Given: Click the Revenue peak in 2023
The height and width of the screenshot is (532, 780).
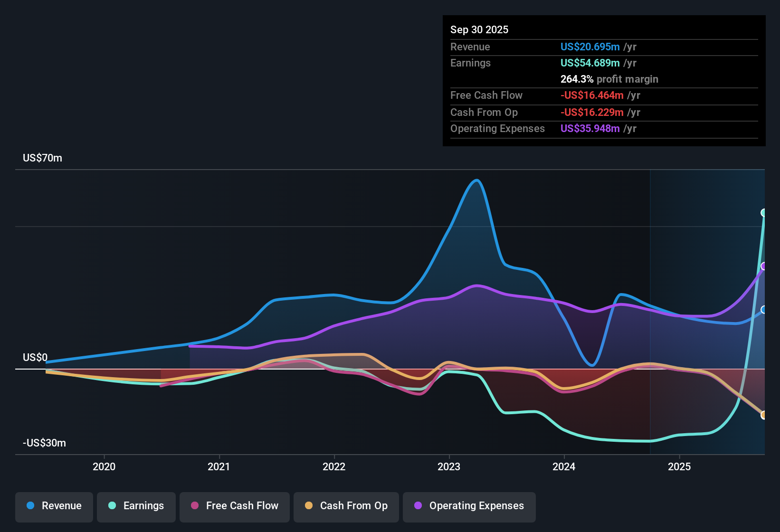Looking at the screenshot, I should pyautogui.click(x=476, y=180).
